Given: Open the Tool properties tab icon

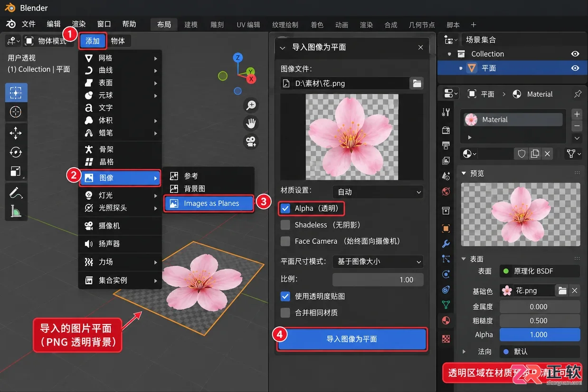Looking at the screenshot, I should point(446,112).
